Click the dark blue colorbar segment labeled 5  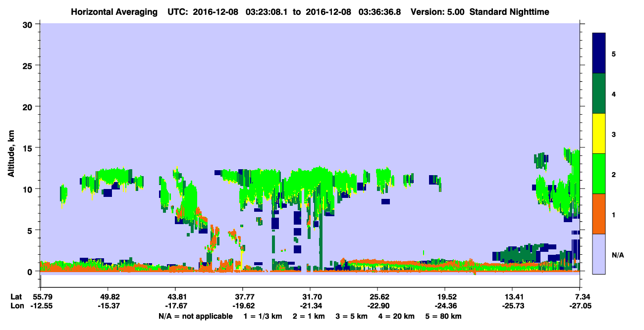coord(599,53)
